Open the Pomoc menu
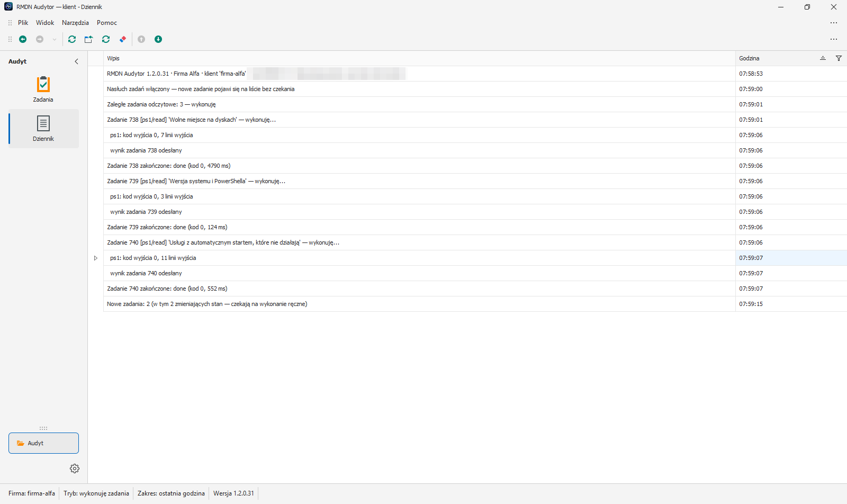This screenshot has height=504, width=847. pos(107,23)
